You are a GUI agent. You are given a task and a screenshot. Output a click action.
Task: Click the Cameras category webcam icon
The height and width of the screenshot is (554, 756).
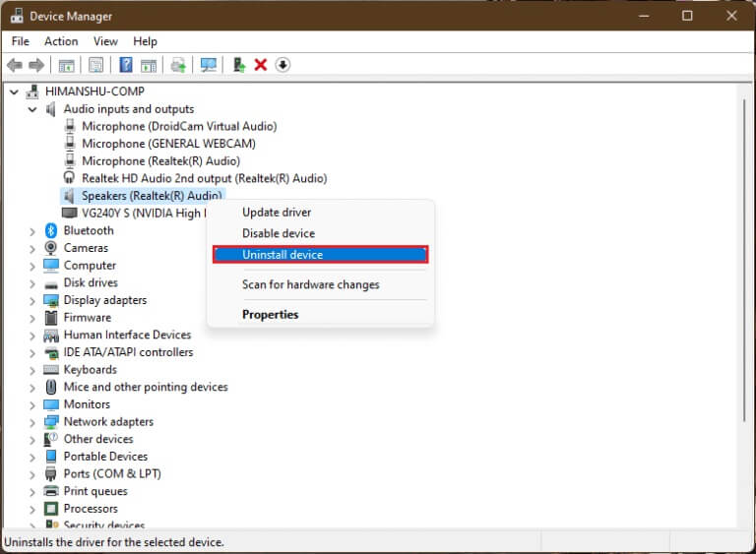pyautogui.click(x=50, y=248)
